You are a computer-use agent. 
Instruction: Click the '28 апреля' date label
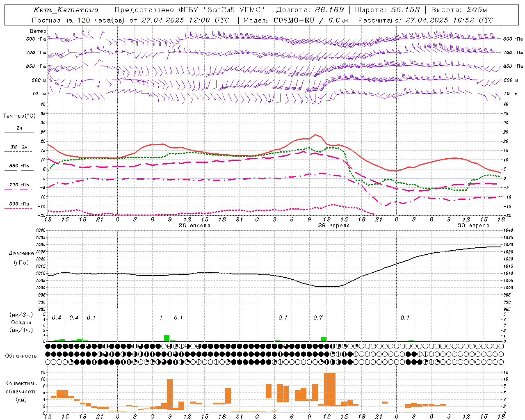click(x=194, y=226)
